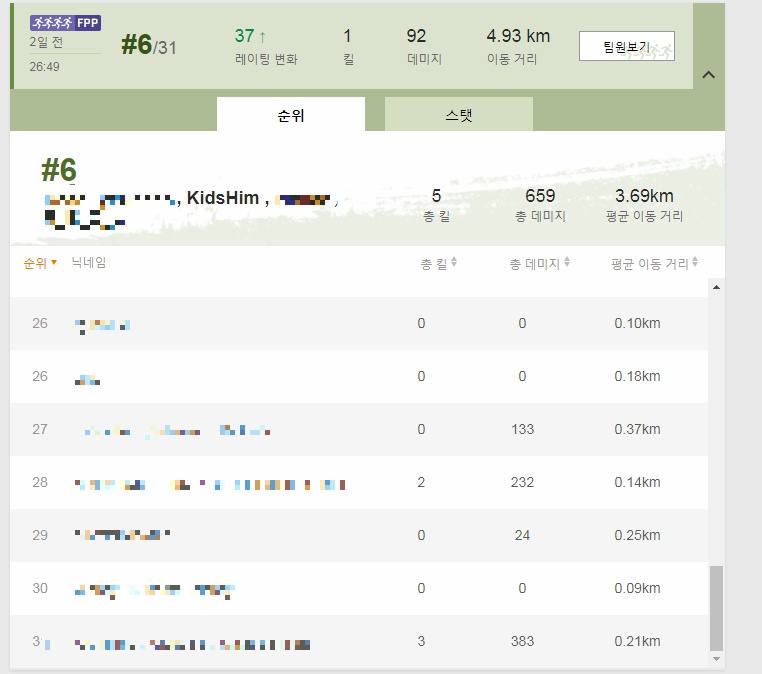Collapse the match card with the chevron up arrow
This screenshot has width=762, height=674.
(x=709, y=75)
